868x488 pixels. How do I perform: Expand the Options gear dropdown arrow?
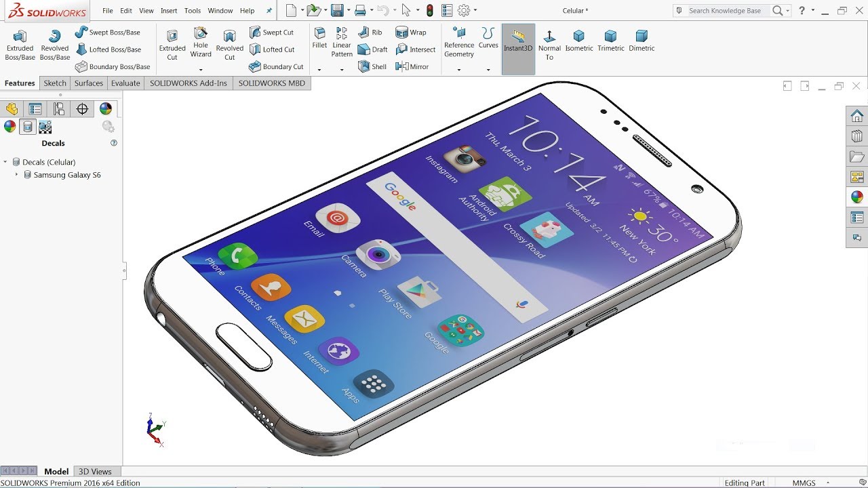(475, 10)
